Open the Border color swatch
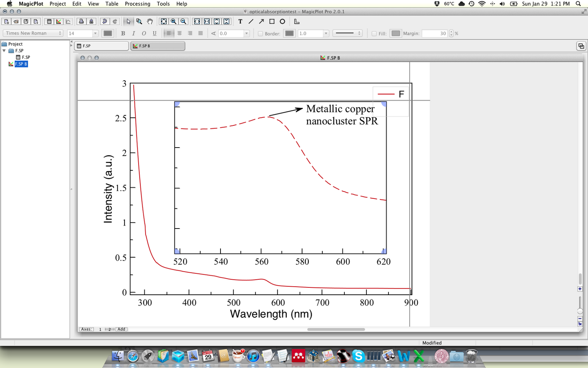Image resolution: width=588 pixels, height=368 pixels. 290,33
